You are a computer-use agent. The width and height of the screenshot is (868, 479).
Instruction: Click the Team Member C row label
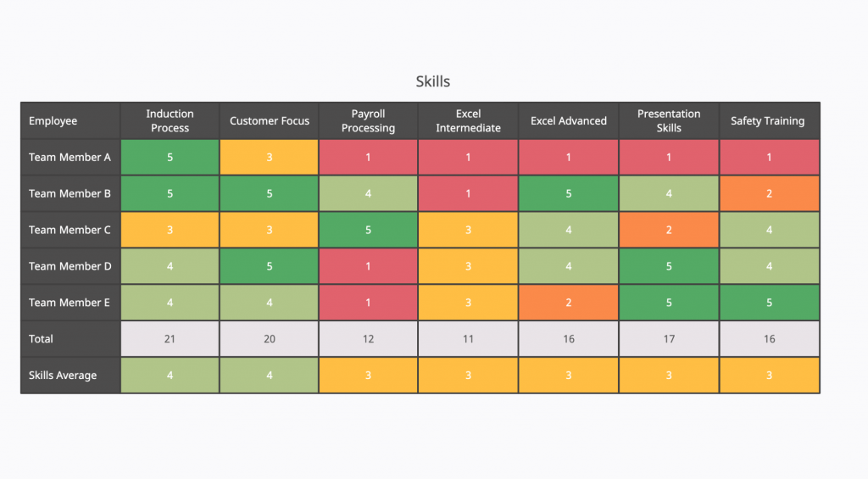(70, 230)
